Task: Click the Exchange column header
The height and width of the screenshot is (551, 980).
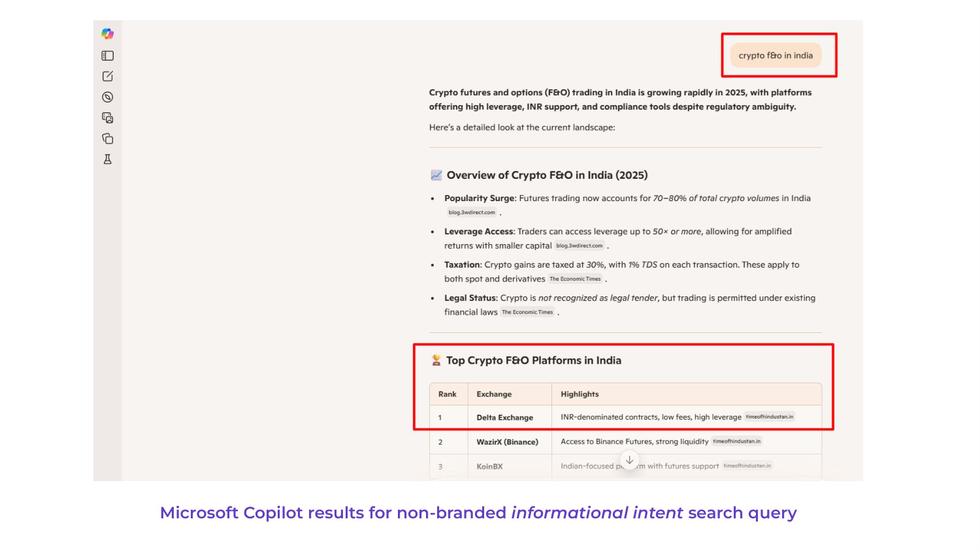Action: click(494, 394)
